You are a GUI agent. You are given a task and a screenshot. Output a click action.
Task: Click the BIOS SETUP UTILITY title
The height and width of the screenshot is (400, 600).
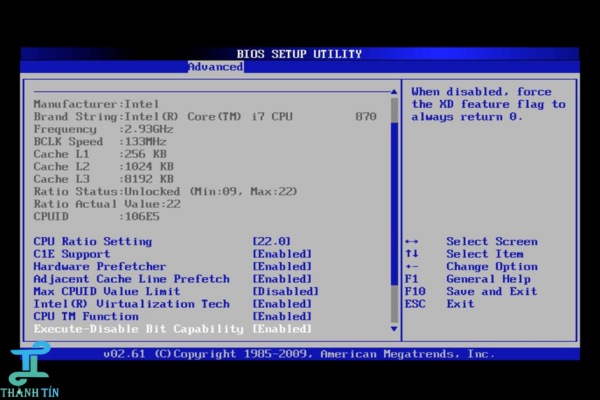coord(299,54)
